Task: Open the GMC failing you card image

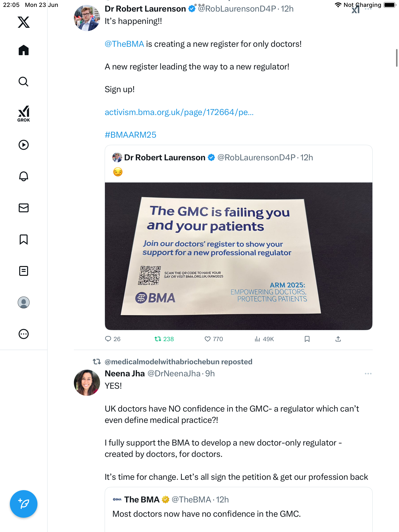Action: 238,256
